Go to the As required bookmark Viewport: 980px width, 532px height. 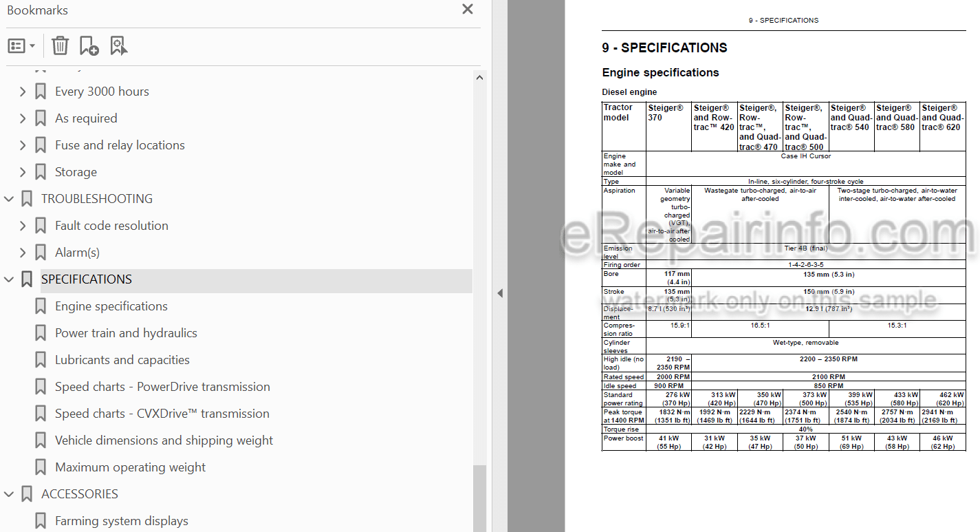click(86, 118)
